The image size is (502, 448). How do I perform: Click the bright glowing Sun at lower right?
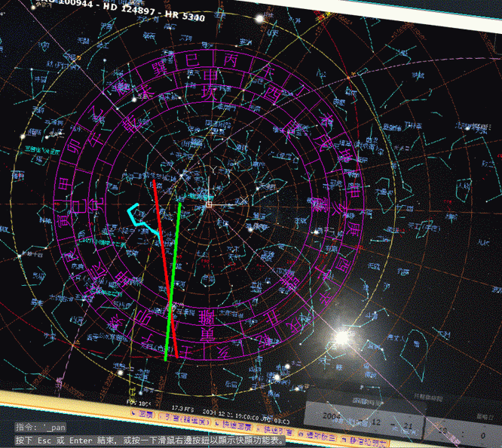pos(342,338)
